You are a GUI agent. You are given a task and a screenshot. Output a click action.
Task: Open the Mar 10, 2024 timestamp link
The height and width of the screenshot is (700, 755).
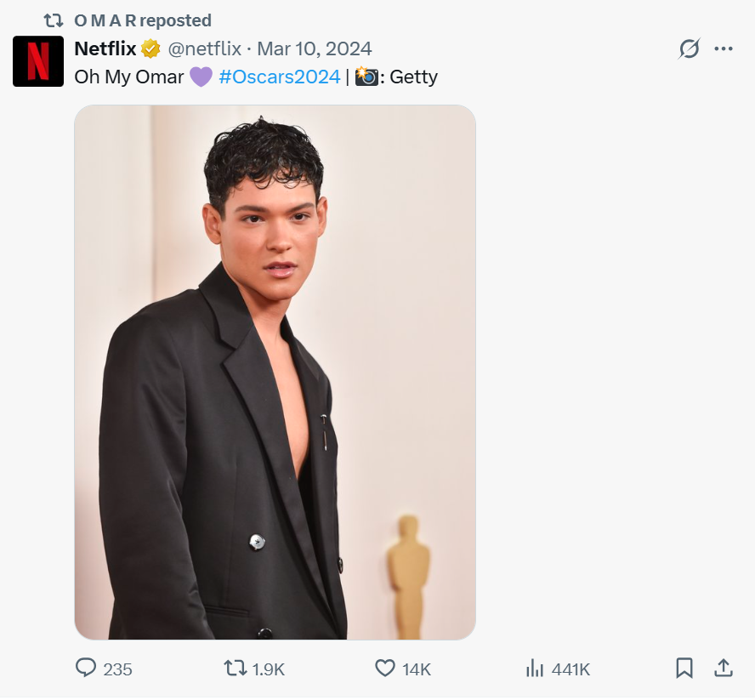tap(315, 48)
